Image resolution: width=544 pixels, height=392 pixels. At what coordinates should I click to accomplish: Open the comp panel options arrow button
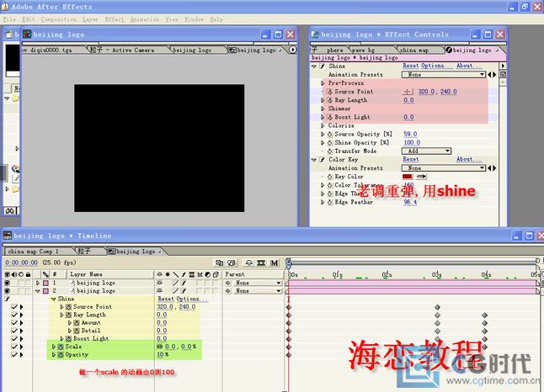pos(293,50)
